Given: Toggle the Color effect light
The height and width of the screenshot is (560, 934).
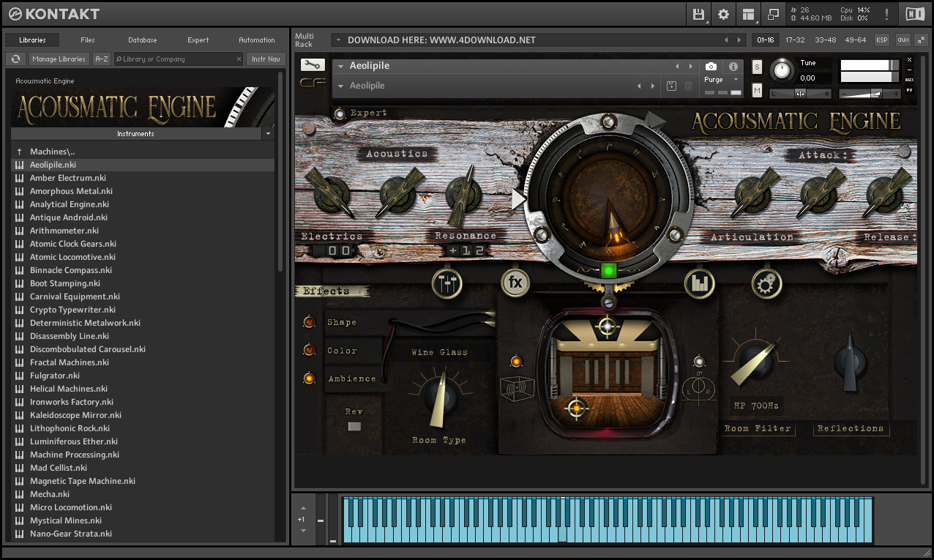Looking at the screenshot, I should [x=309, y=351].
